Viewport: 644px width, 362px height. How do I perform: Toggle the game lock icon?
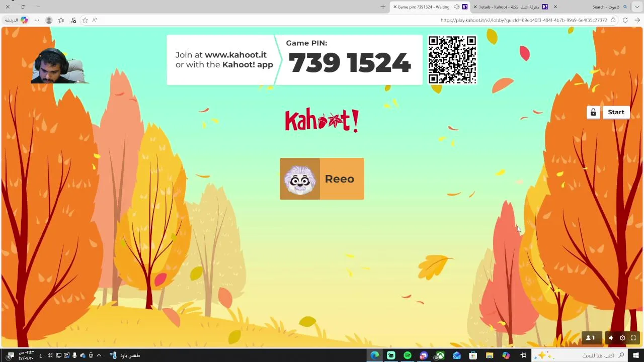593,112
